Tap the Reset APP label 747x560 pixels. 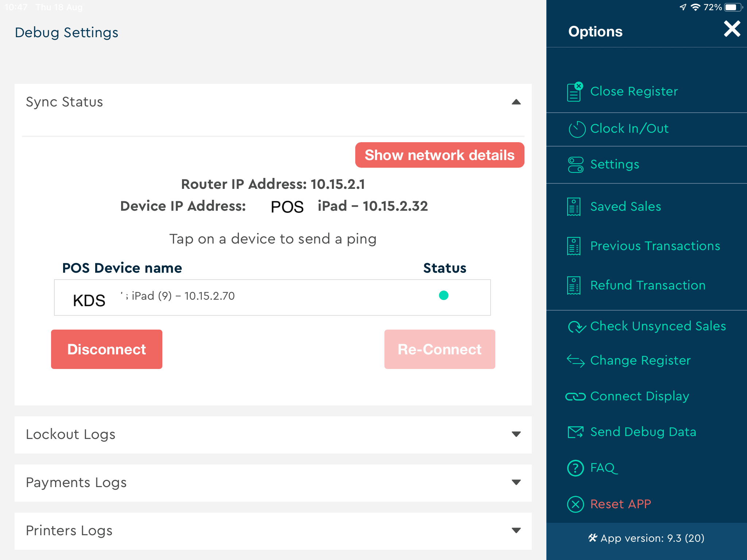click(620, 504)
